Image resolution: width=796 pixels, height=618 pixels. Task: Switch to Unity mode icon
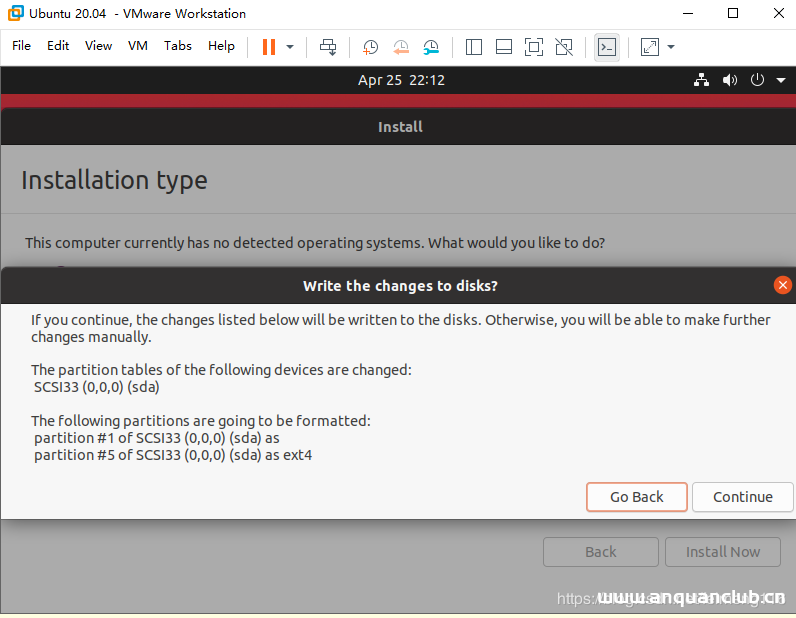[564, 47]
